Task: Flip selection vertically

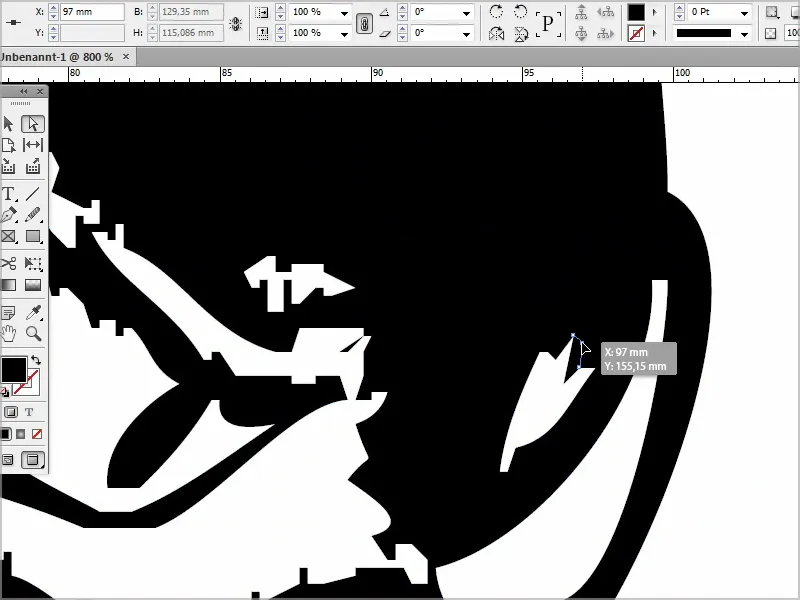Action: tap(520, 34)
